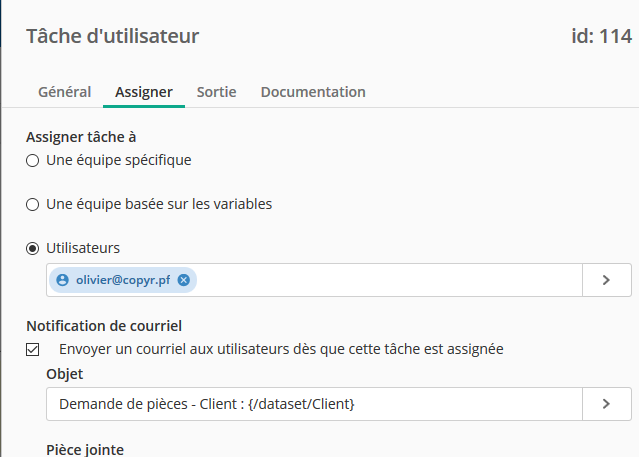The width and height of the screenshot is (639, 457).
Task: Click into the Objet text field
Action: tap(314, 404)
